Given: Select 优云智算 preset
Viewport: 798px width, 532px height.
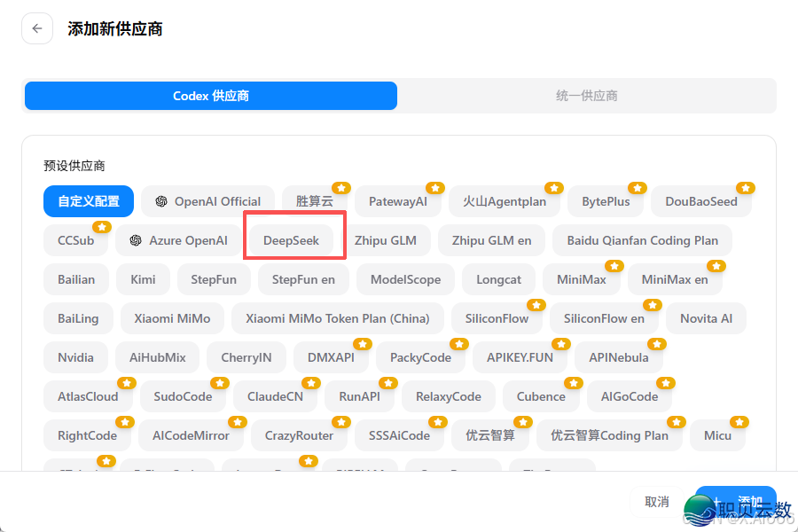Looking at the screenshot, I should click(x=490, y=435).
